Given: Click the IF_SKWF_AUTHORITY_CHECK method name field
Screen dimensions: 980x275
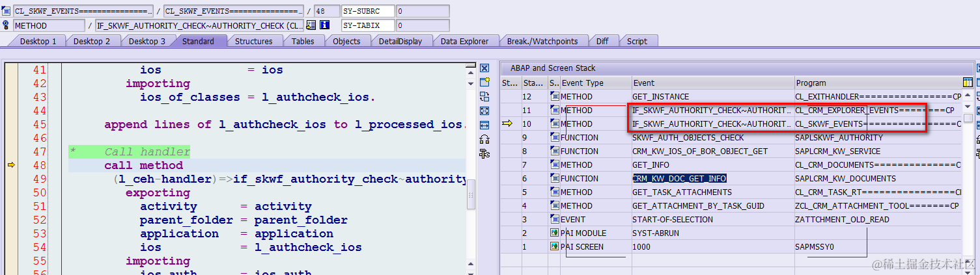Looking at the screenshot, I should pyautogui.click(x=199, y=25).
